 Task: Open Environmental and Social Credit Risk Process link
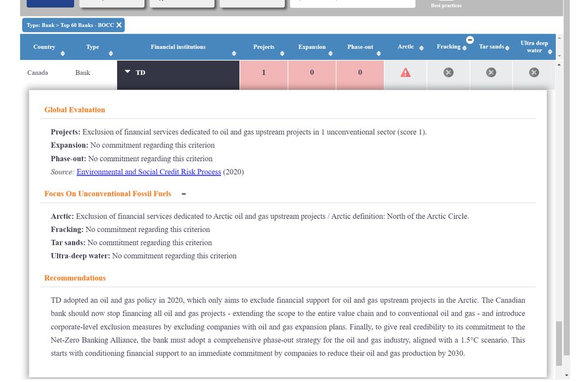pos(149,172)
